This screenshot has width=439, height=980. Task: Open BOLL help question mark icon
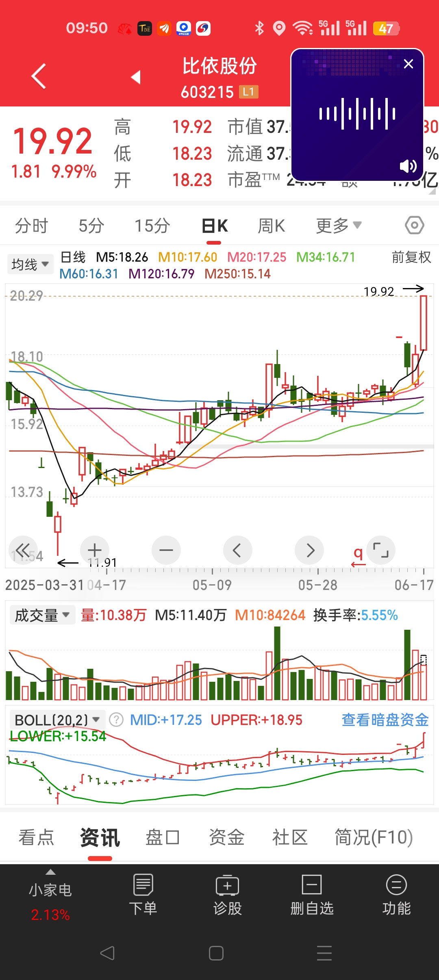coord(116,720)
